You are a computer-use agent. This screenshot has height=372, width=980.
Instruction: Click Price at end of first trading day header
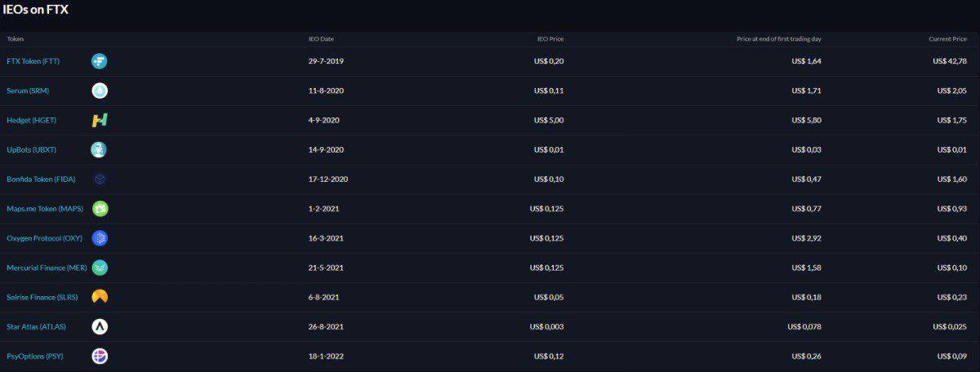pyautogui.click(x=779, y=38)
